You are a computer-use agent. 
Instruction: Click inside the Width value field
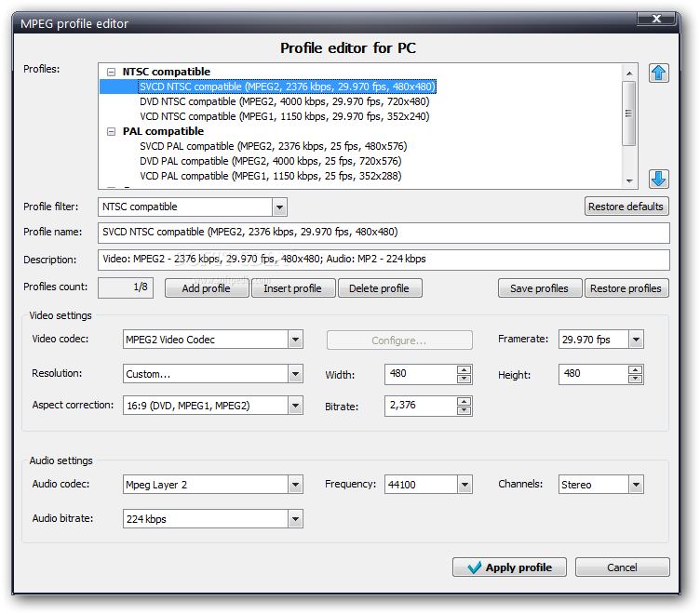point(421,374)
